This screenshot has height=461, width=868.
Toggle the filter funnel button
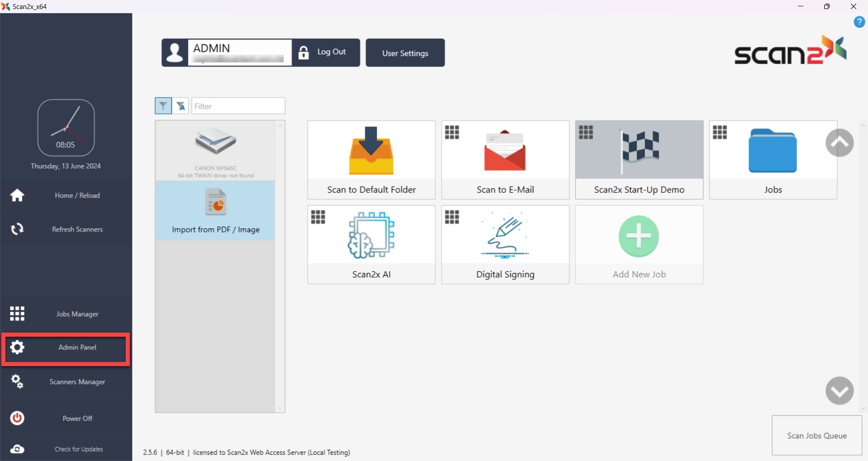tap(163, 106)
